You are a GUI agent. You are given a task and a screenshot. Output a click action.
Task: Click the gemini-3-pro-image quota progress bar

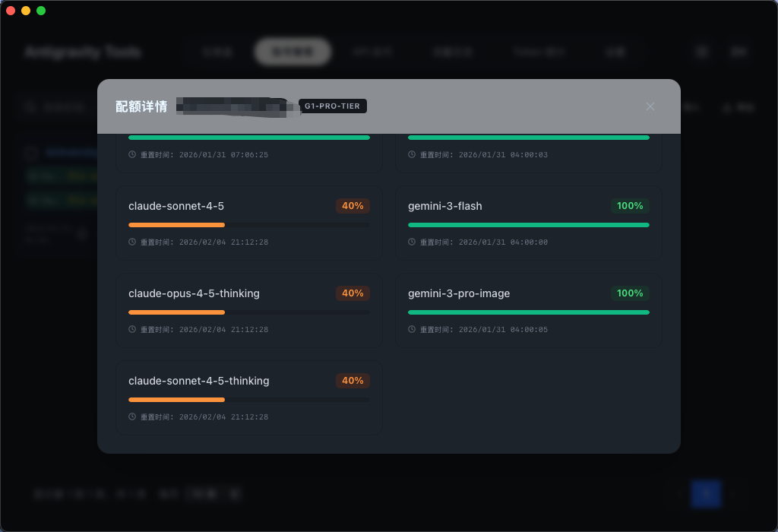click(x=529, y=312)
